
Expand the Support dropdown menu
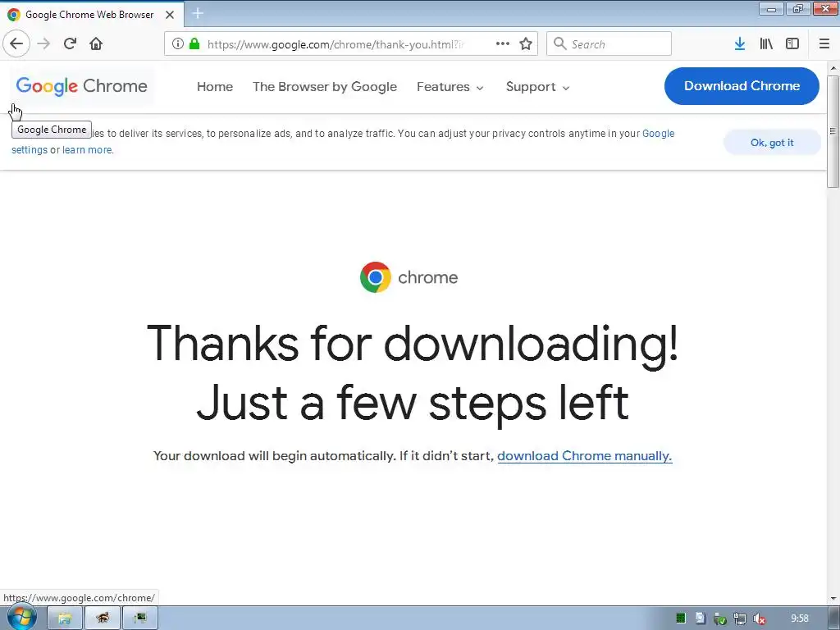click(x=537, y=87)
